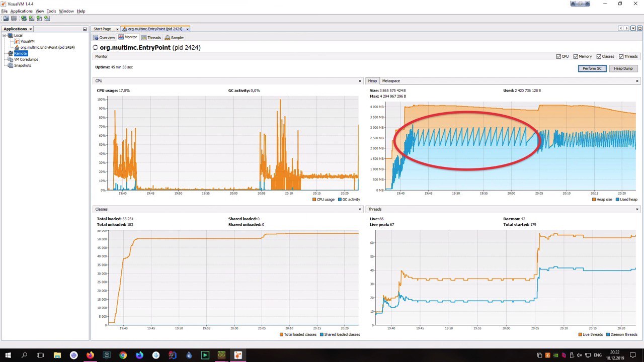This screenshot has height=362, width=644.
Task: Click the Daemon threads legend swatch
Action: coord(608,334)
